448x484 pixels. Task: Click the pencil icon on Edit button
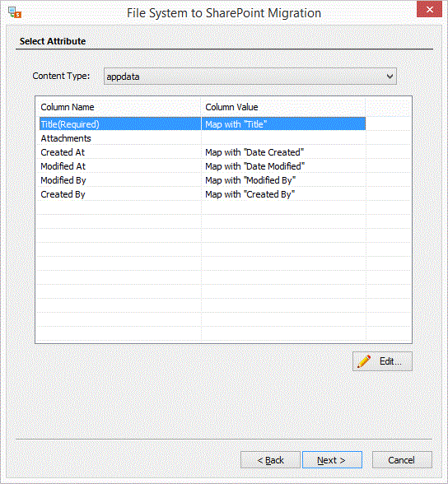click(x=364, y=361)
